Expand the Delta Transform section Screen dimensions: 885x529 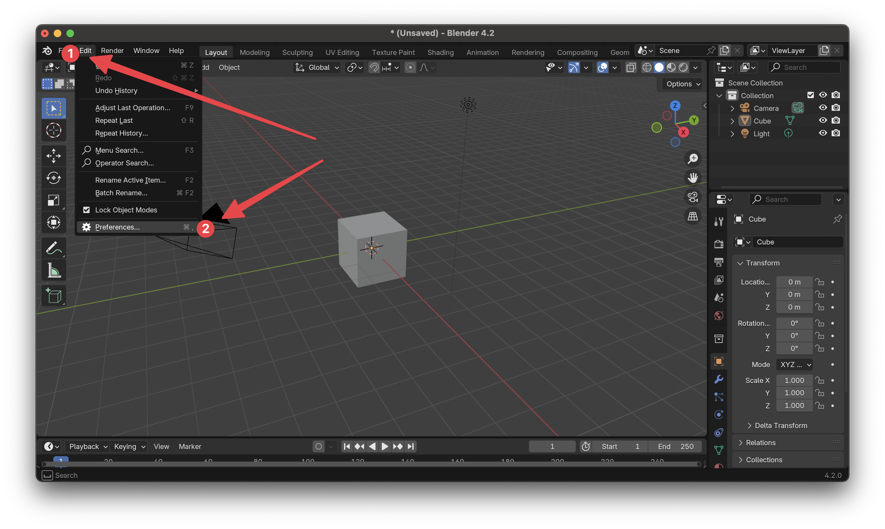[780, 426]
